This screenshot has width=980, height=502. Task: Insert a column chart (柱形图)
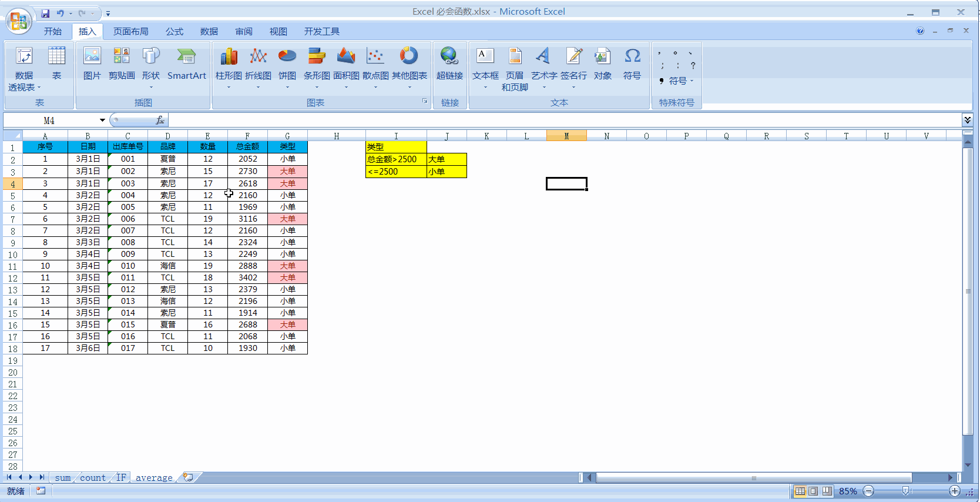point(229,68)
